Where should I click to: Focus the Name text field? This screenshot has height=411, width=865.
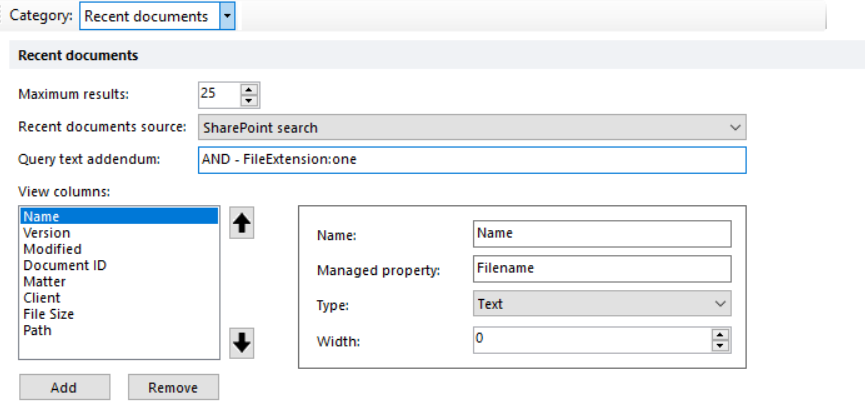(x=602, y=234)
